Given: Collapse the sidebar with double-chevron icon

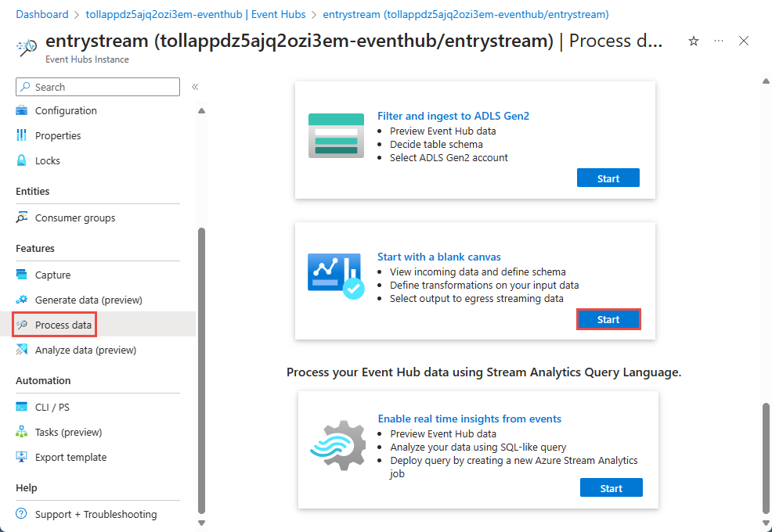Looking at the screenshot, I should point(195,87).
